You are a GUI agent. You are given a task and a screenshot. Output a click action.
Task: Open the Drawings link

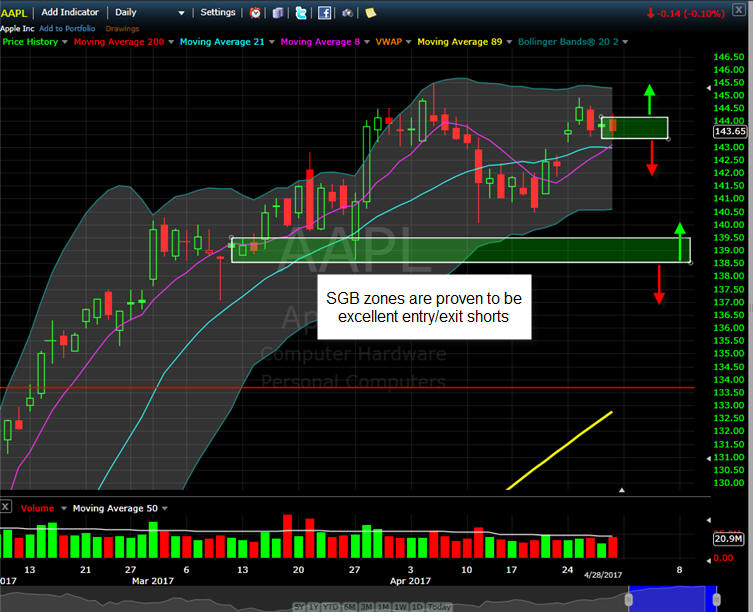pyautogui.click(x=122, y=29)
